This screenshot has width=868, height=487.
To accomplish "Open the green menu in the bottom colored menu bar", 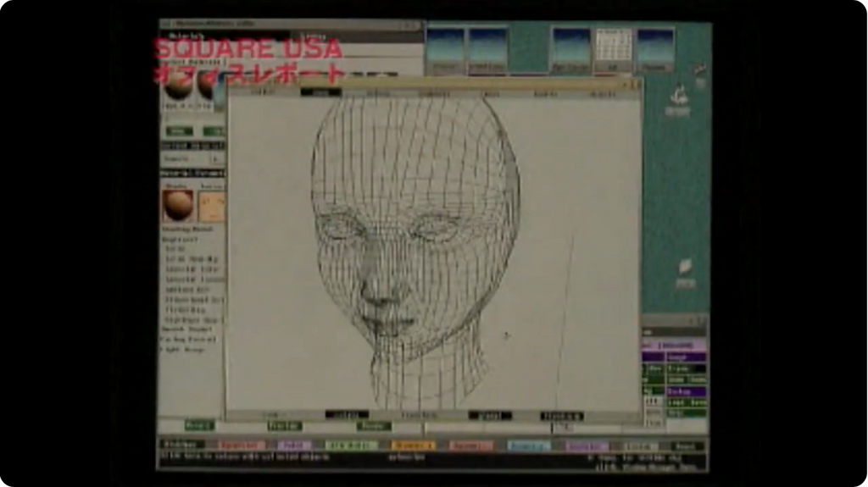I will [x=352, y=445].
